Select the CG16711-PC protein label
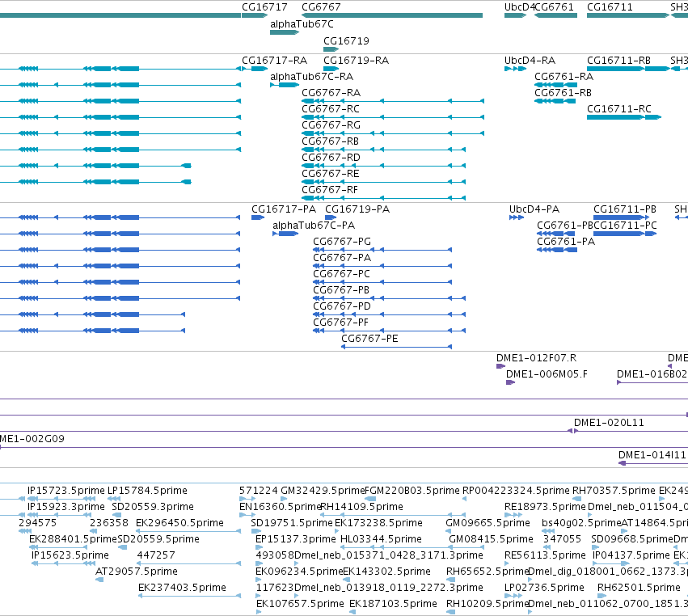 625,225
